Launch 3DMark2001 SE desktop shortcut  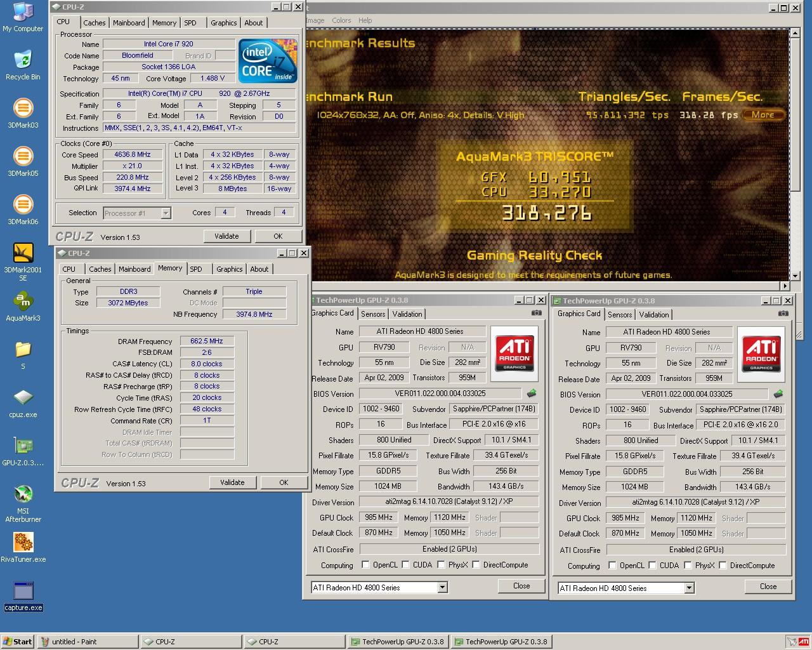pyautogui.click(x=23, y=262)
